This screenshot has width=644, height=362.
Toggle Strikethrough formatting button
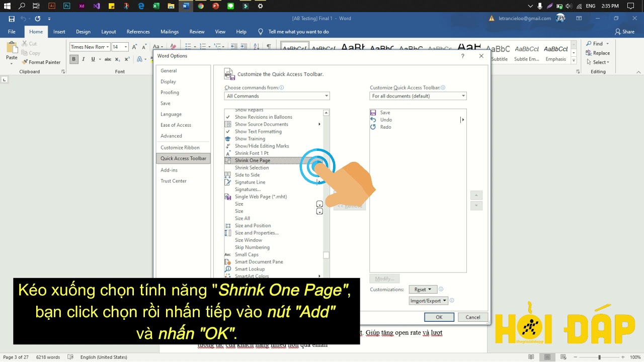pos(108,59)
